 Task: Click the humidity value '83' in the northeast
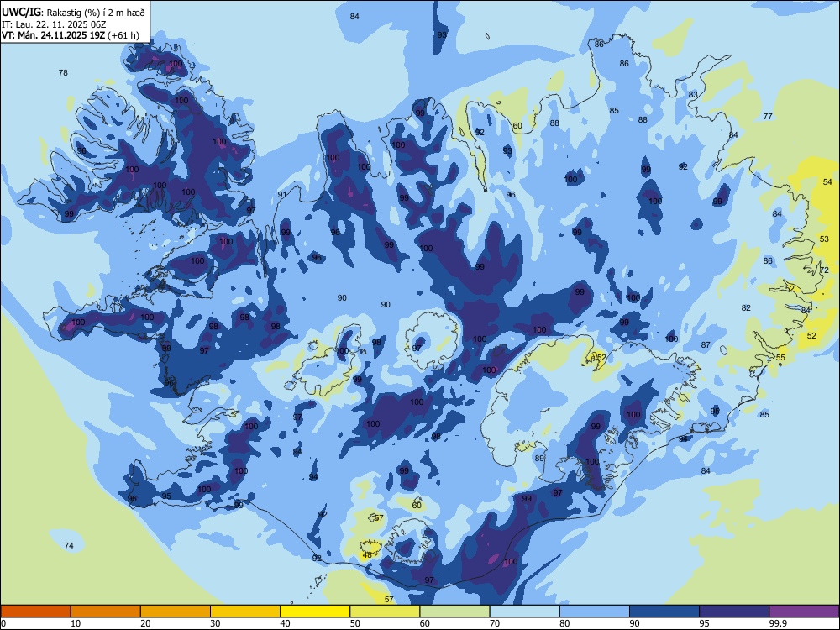(x=693, y=94)
